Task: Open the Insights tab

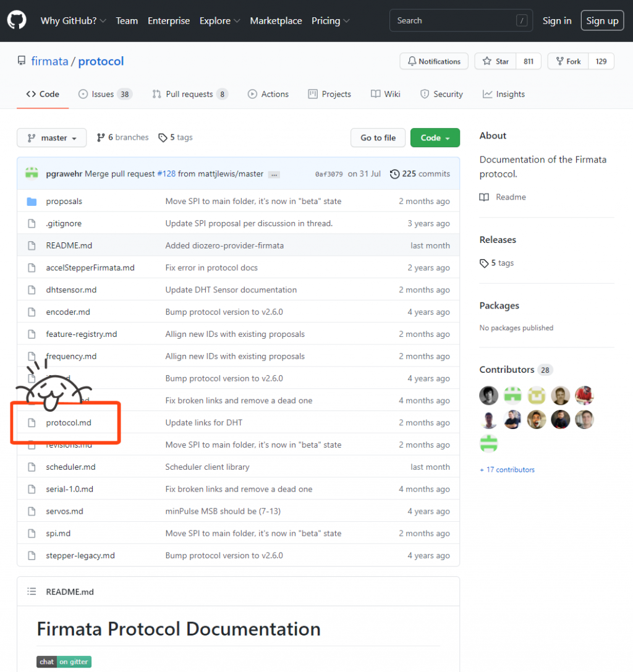Action: (x=504, y=94)
